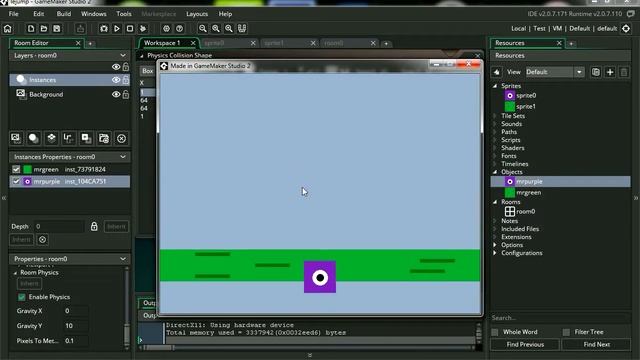Click the Box shape button
The height and width of the screenshot is (360, 640).
[147, 71]
